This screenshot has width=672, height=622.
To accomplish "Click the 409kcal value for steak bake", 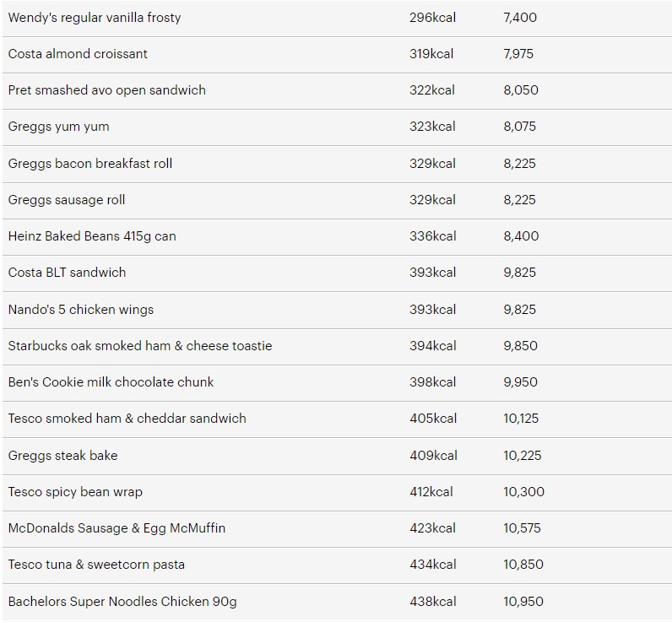I will click(433, 456).
